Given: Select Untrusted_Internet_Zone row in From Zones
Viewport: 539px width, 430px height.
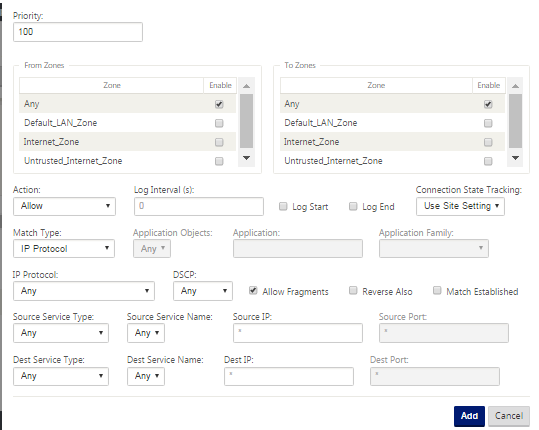Looking at the screenshot, I should pos(128,161).
